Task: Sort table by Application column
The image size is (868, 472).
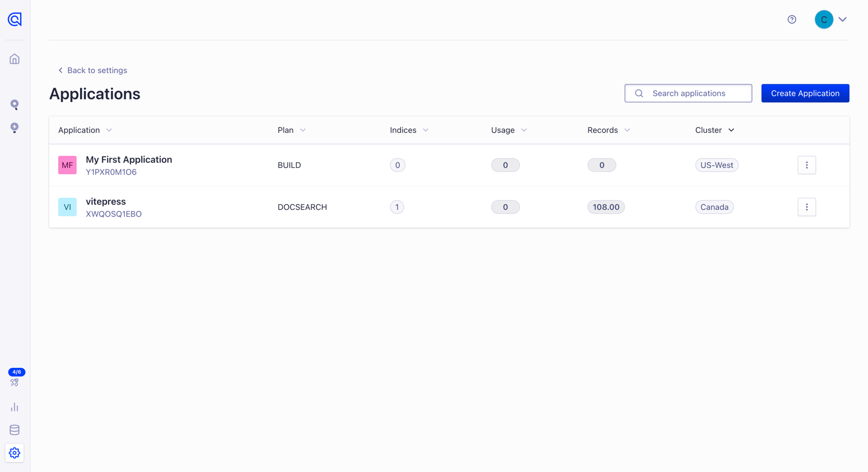Action: pyautogui.click(x=85, y=130)
